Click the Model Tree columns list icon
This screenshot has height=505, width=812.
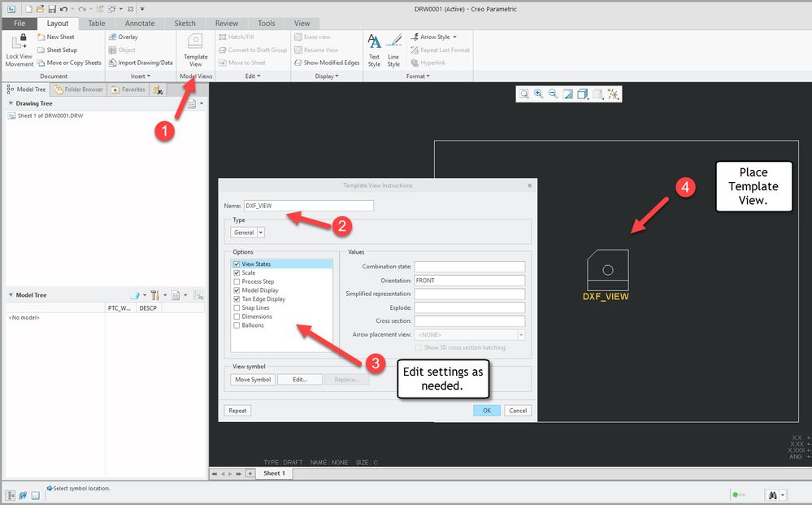pos(176,295)
